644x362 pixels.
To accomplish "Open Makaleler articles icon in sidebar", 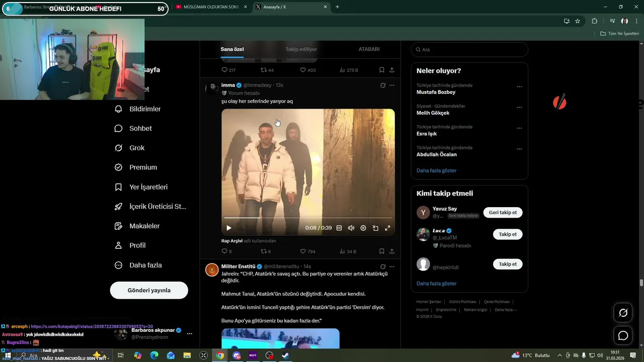I will pos(118,226).
